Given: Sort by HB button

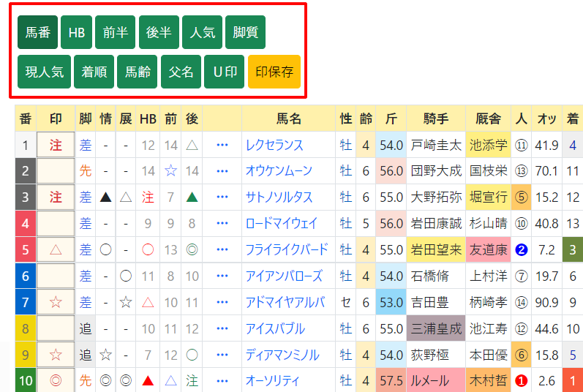Looking at the screenshot, I should tap(76, 32).
